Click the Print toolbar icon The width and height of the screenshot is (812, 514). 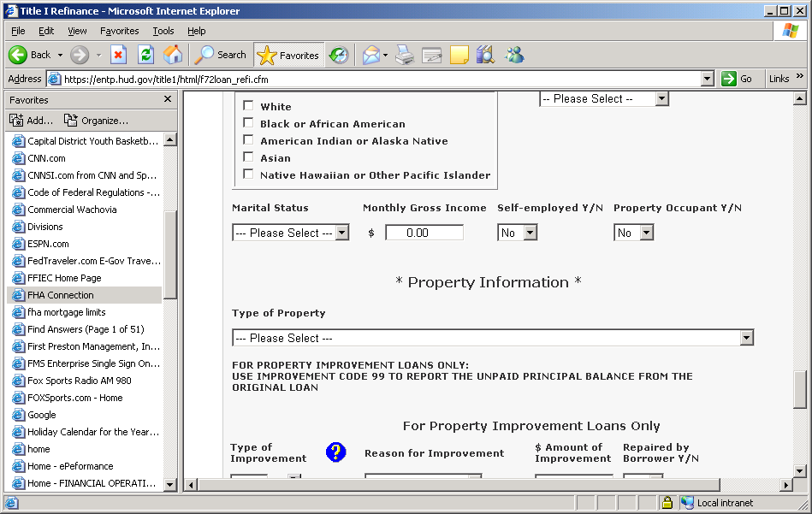point(405,55)
